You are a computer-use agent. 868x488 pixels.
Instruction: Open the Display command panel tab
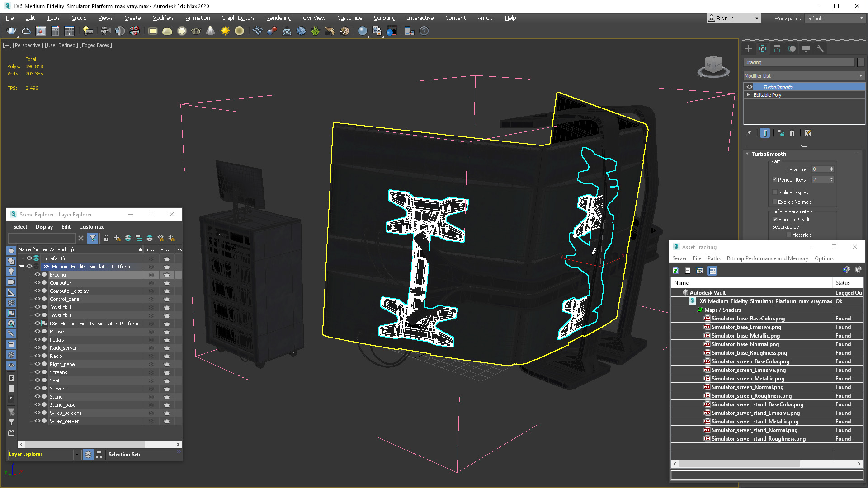pyautogui.click(x=806, y=49)
